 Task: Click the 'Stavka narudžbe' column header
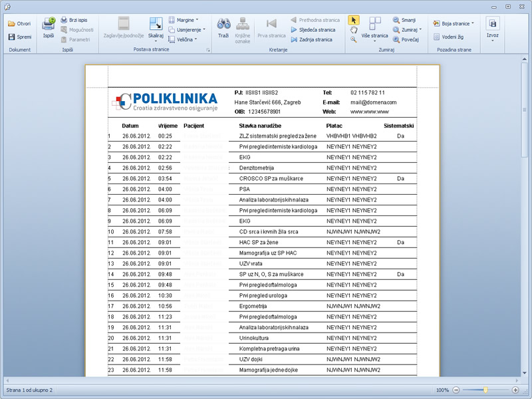260,126
